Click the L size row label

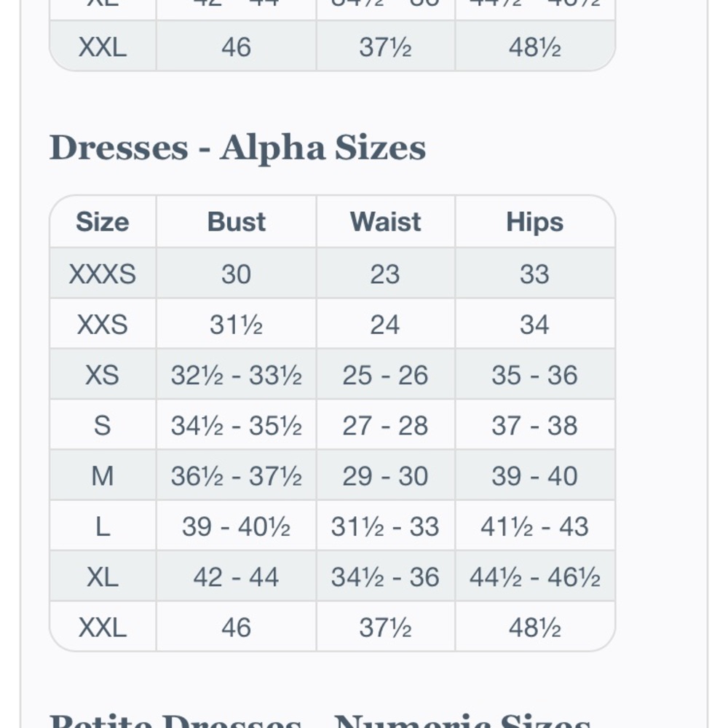[103, 527]
